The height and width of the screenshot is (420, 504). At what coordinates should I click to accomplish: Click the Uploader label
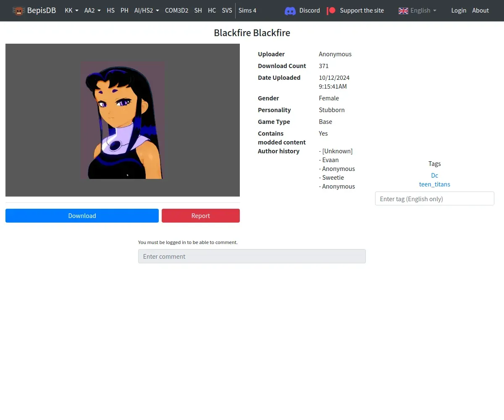tap(271, 54)
